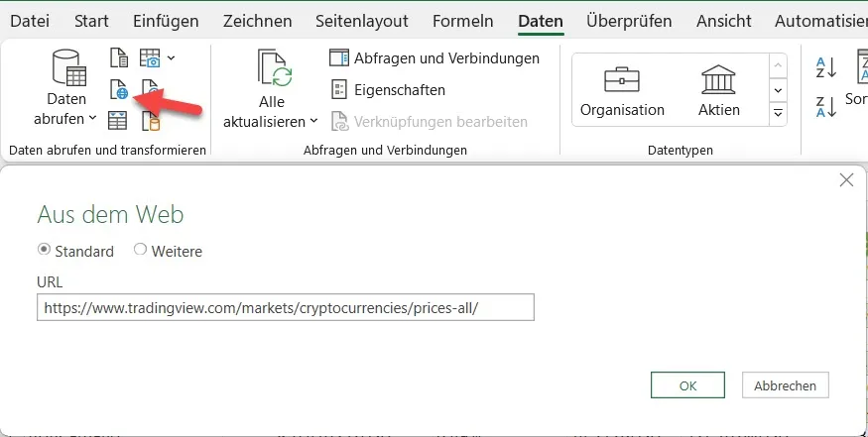
Task: Switch to the Automatisieren tab
Action: click(821, 21)
